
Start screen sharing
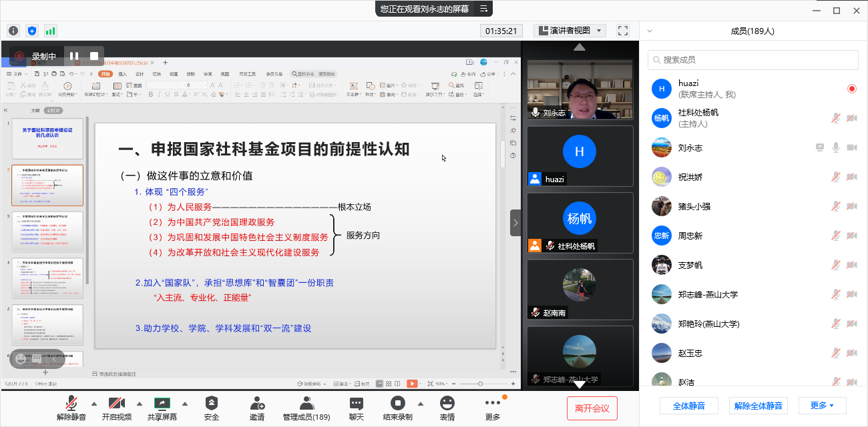tap(162, 408)
